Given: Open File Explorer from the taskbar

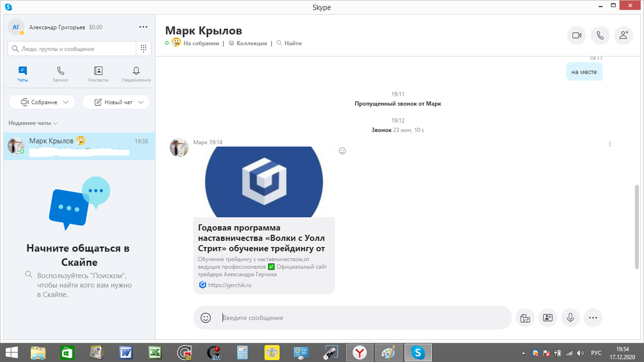Looking at the screenshot, I should (38, 352).
